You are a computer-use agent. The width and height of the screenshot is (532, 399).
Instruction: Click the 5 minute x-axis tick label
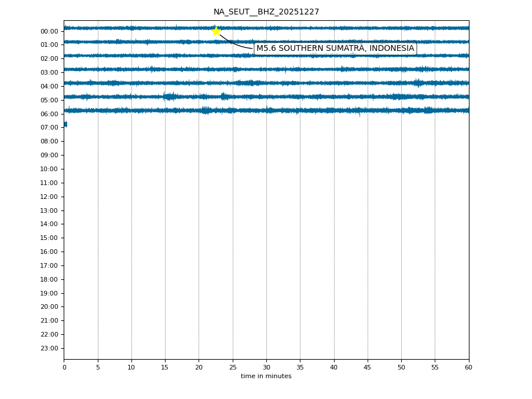[x=98, y=367]
